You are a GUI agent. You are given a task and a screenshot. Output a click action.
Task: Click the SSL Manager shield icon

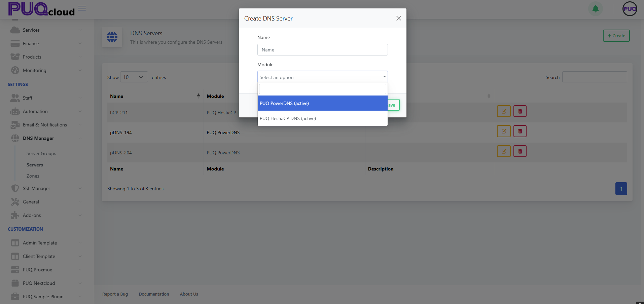pyautogui.click(x=15, y=188)
